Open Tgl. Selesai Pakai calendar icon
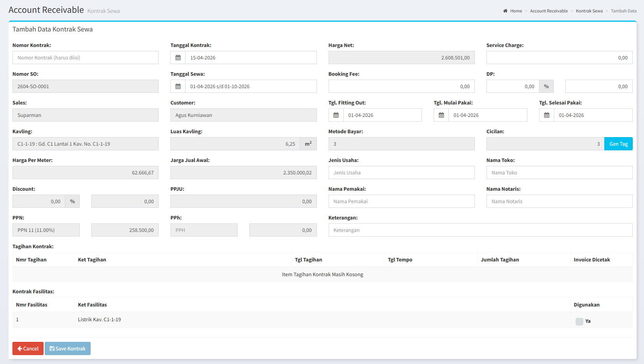 [x=546, y=115]
